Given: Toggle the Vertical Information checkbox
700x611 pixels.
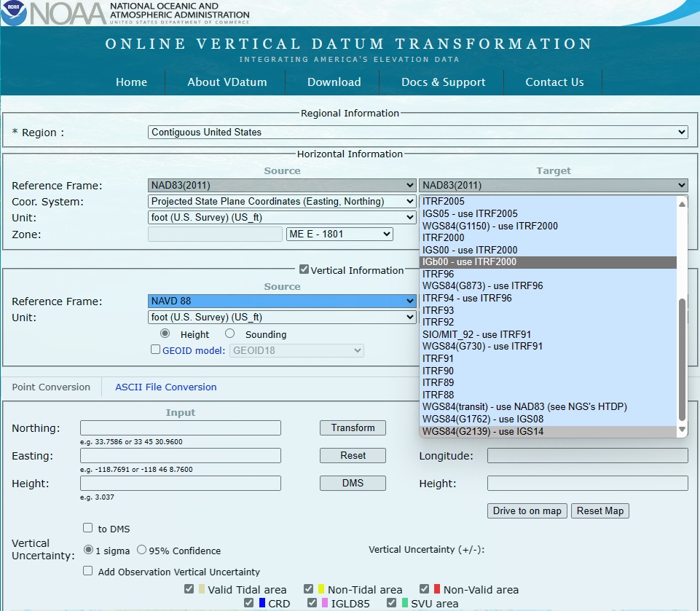Looking at the screenshot, I should point(304,269).
